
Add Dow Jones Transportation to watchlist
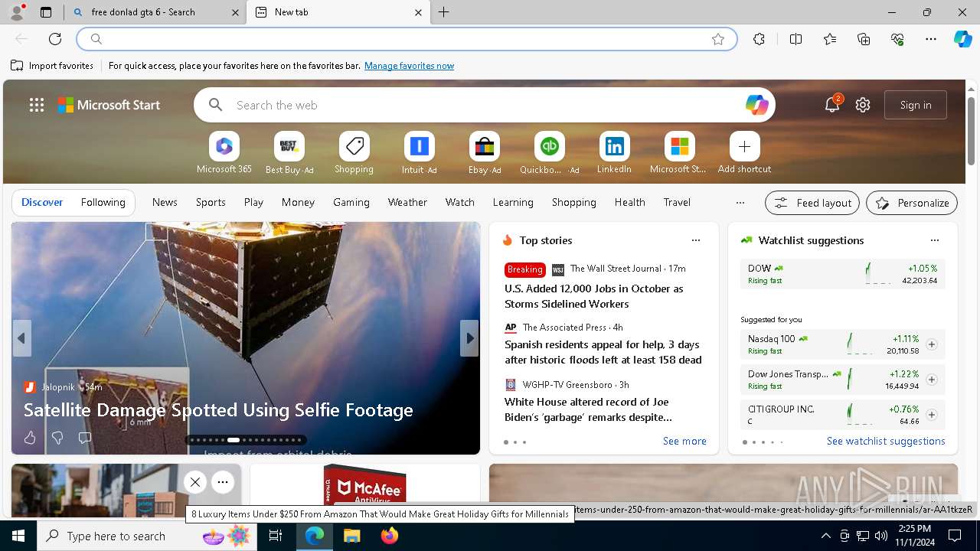[932, 380]
